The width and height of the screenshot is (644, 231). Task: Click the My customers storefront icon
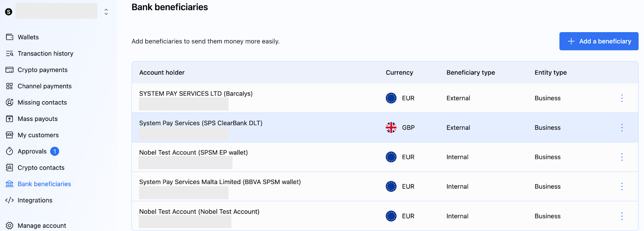pyautogui.click(x=10, y=135)
